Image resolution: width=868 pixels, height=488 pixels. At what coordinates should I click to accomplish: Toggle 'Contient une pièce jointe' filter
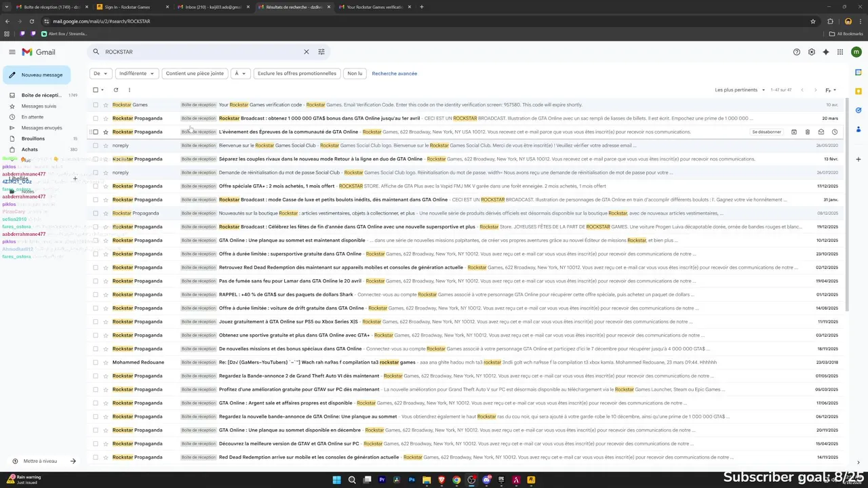pos(195,73)
